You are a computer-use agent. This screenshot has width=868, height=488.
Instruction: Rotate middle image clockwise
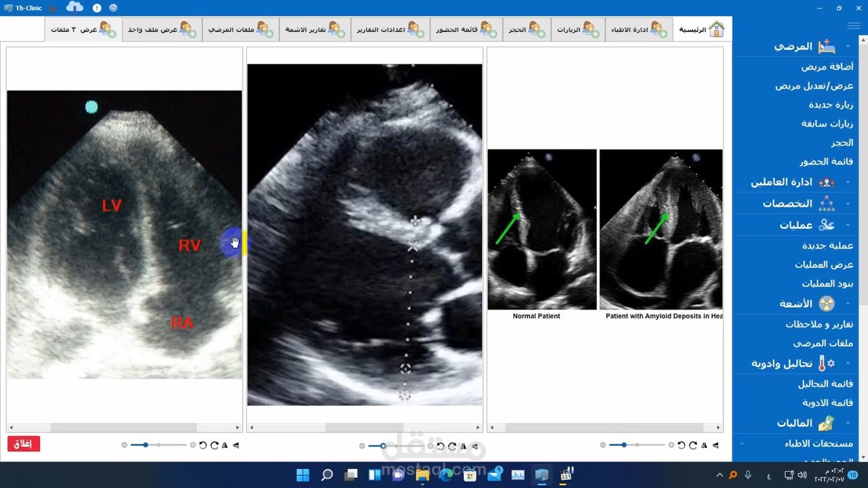[452, 446]
